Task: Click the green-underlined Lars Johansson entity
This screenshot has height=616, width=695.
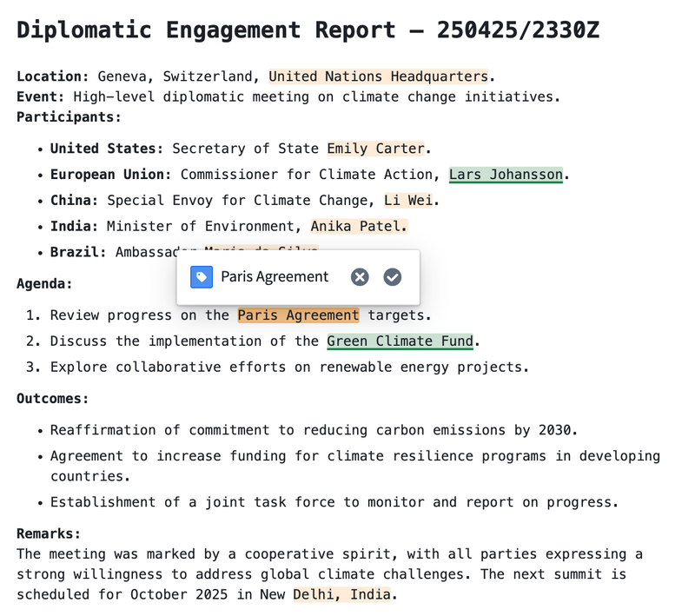Action: (506, 175)
